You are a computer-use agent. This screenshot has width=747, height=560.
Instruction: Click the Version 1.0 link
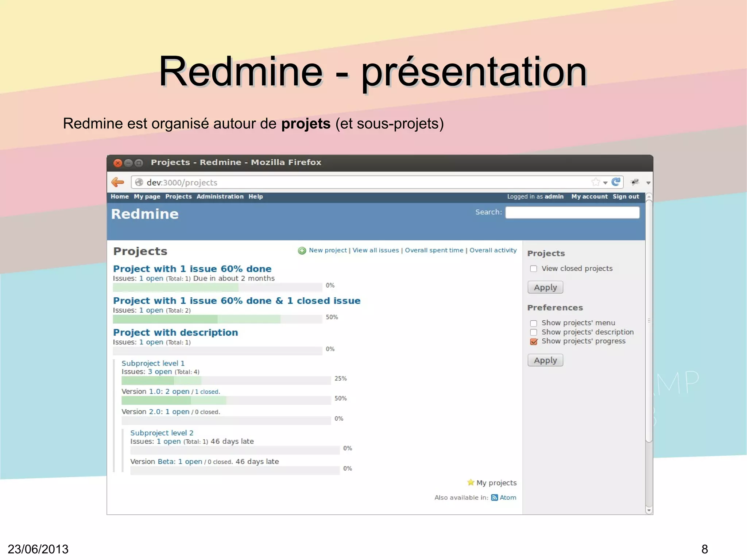[155, 391]
